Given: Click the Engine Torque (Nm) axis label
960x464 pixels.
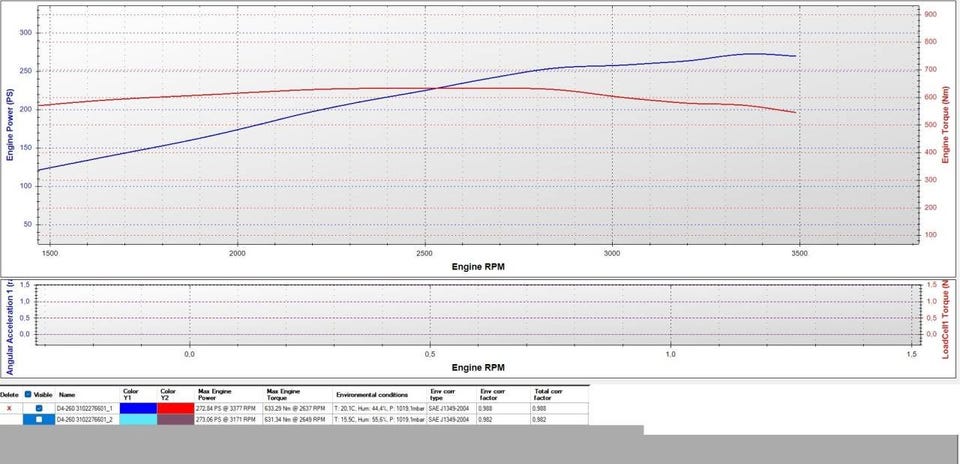Looking at the screenshot, I should click(945, 125).
